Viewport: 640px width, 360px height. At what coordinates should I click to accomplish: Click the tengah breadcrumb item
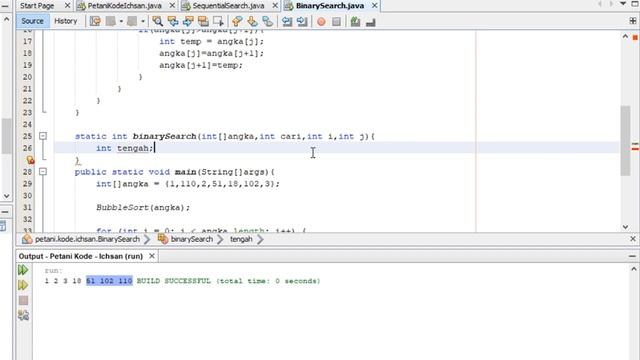tap(241, 239)
